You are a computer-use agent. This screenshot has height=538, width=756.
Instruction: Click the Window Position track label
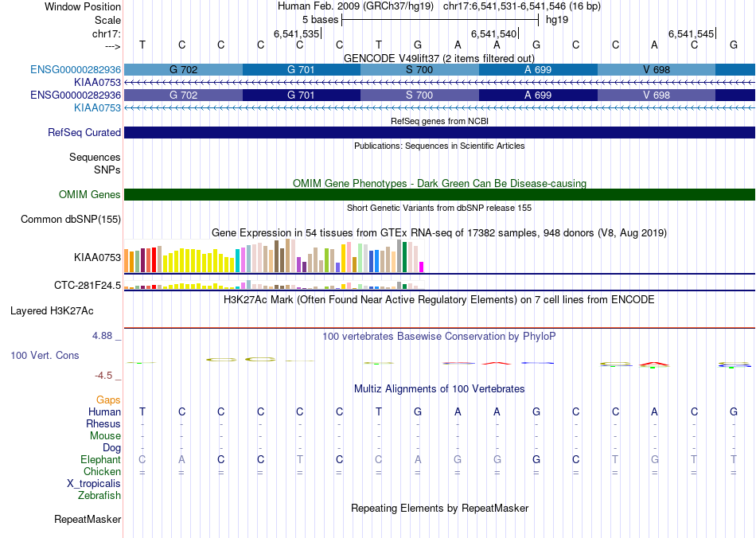coord(83,6)
